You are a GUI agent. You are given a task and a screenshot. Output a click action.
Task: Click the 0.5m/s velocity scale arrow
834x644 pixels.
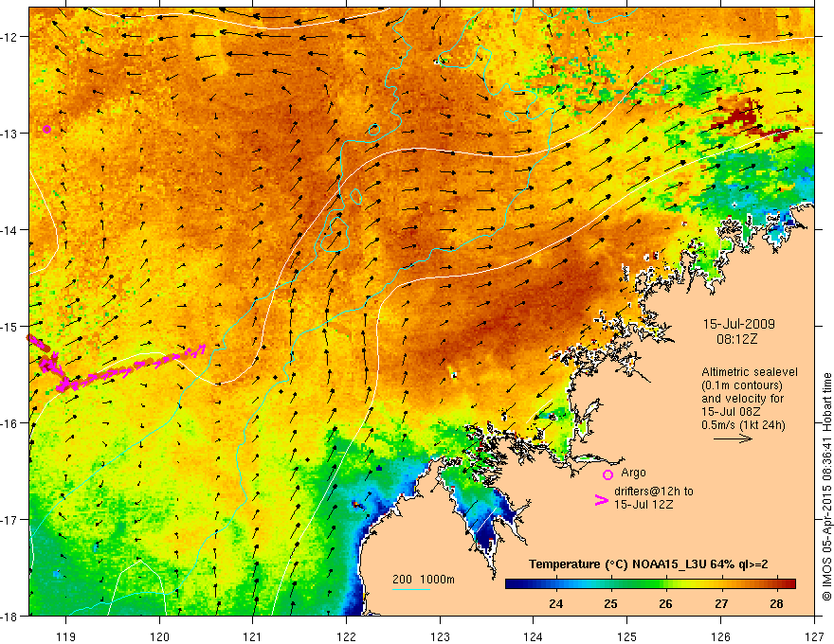coord(733,438)
